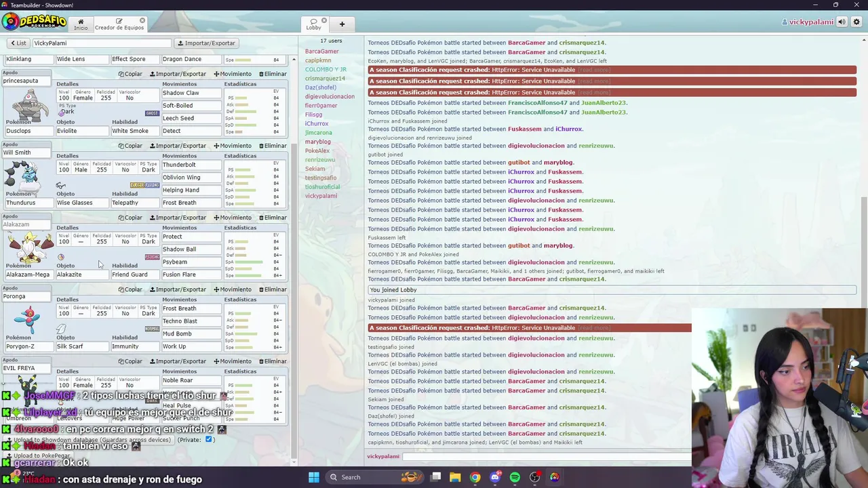
Task: Open tioshuroficial in the user list
Action: point(322,187)
